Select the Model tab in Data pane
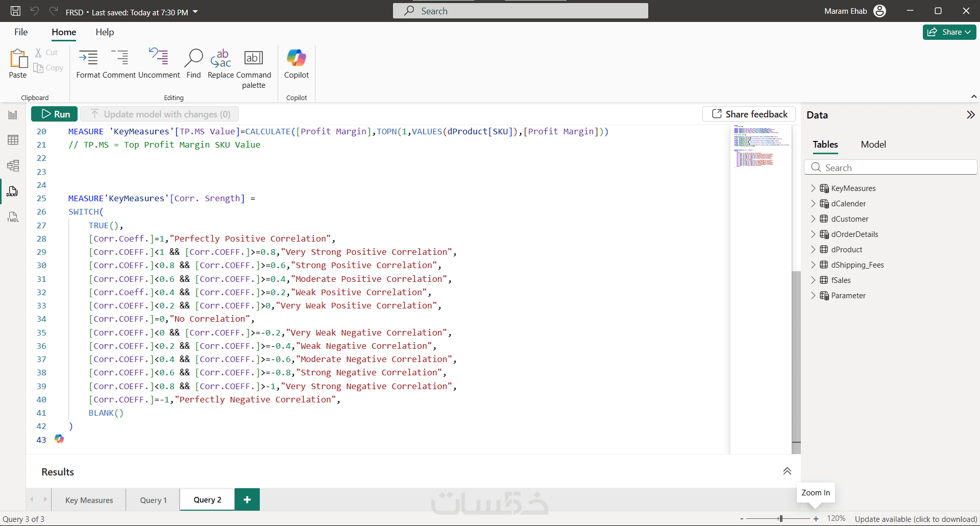The height and width of the screenshot is (526, 980). pos(873,145)
